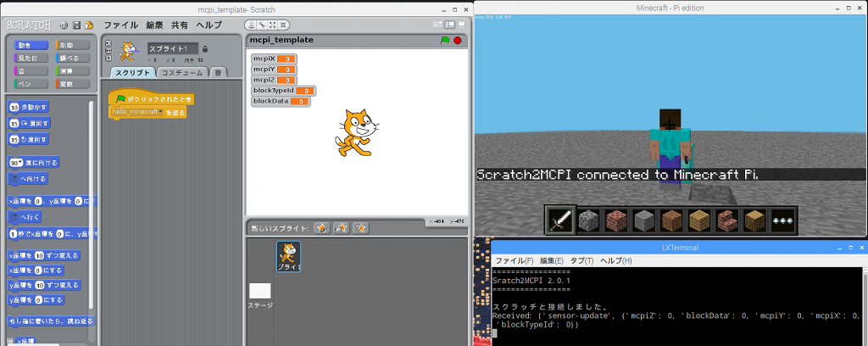
Task: Choose new sprite from file
Action: tap(341, 228)
